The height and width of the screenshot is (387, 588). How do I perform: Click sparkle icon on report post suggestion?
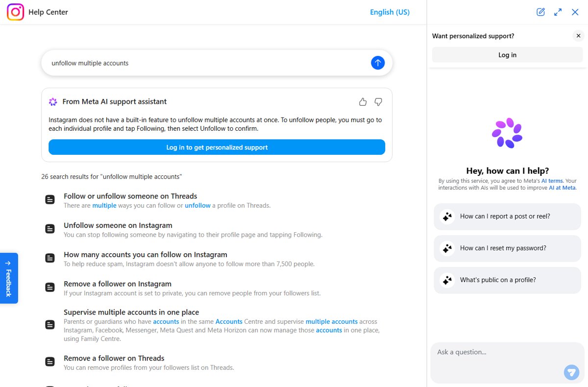pos(447,217)
